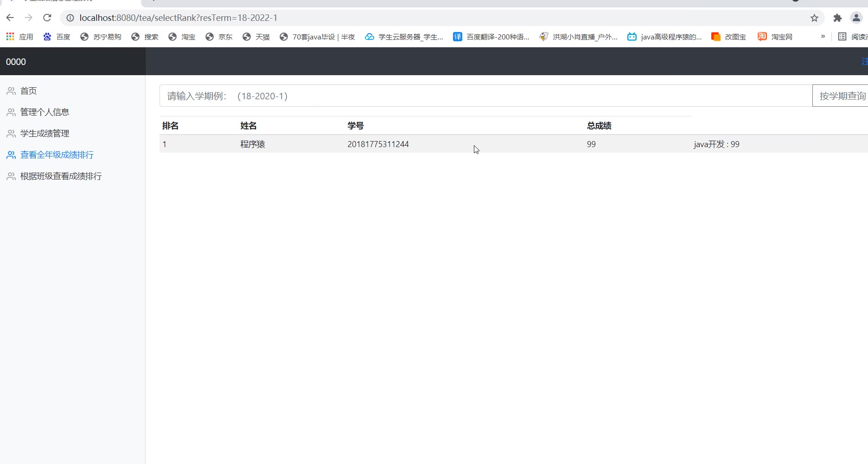Image resolution: width=868 pixels, height=464 pixels.
Task: Click the partly hidden logout link in header
Action: 865,61
